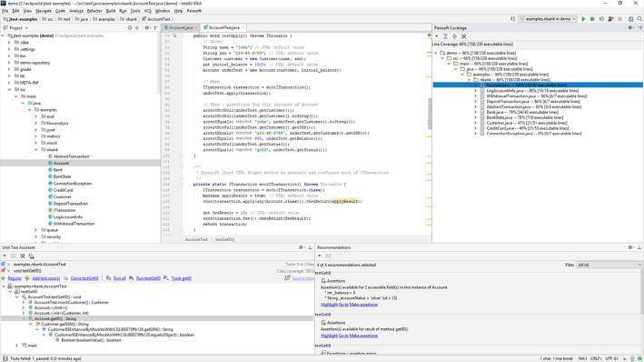
Task: Open the File menu
Action: point(5,11)
